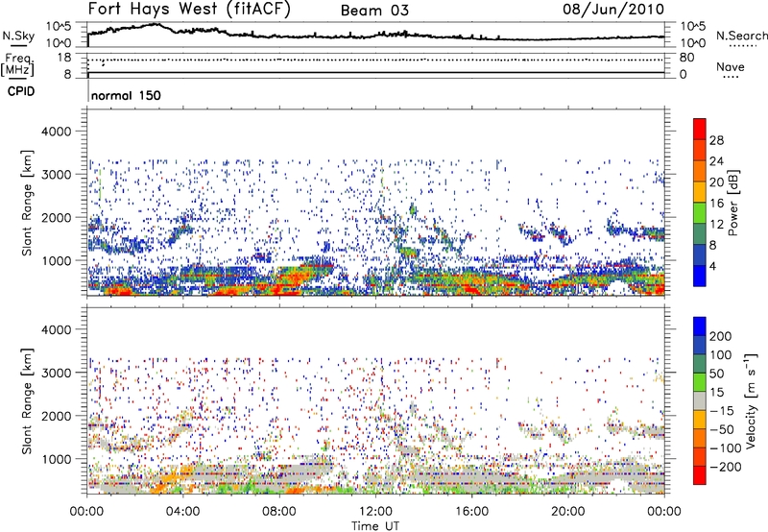Click the 'N.Sky' legend label
This screenshot has width=768, height=532.
pos(18,36)
